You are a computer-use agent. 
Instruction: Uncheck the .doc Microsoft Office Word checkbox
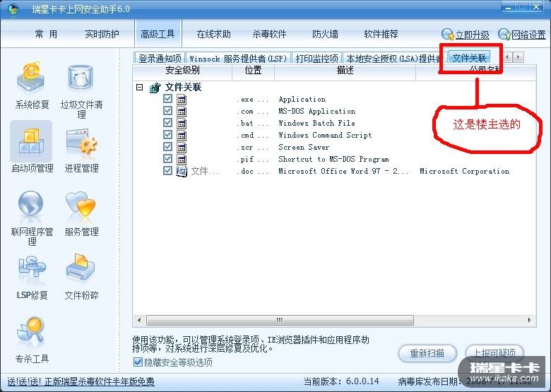pyautogui.click(x=167, y=171)
